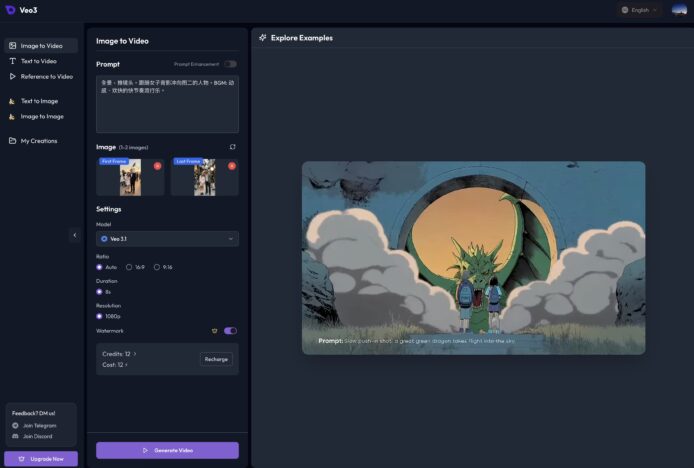Screen dimensions: 694x468
Task: Expand the English language selector
Action: pos(640,10)
